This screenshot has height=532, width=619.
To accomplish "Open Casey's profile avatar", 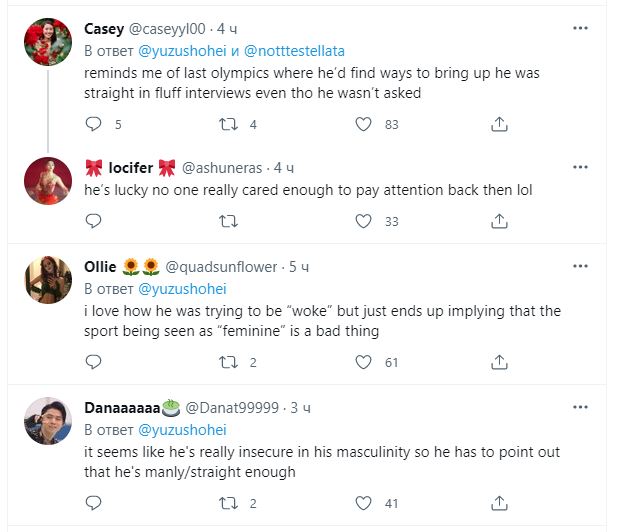I will [46, 40].
